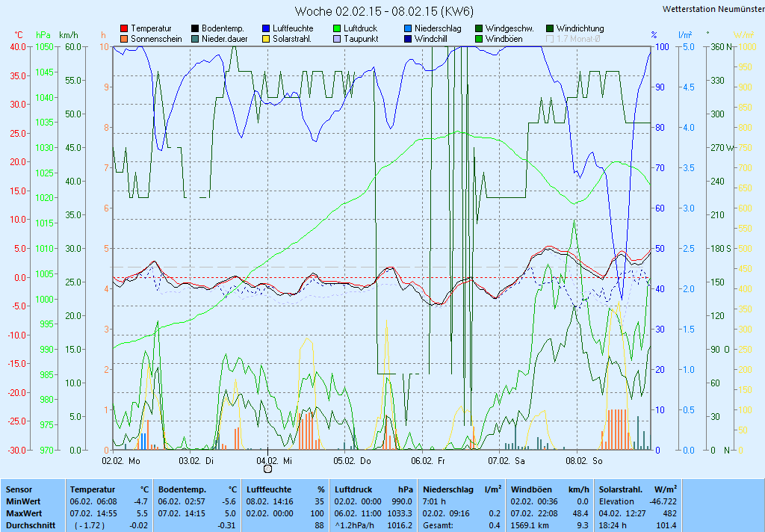Viewport: 765px width, 532px height.
Task: Click the Temperatur column header in table
Action: pos(93,489)
